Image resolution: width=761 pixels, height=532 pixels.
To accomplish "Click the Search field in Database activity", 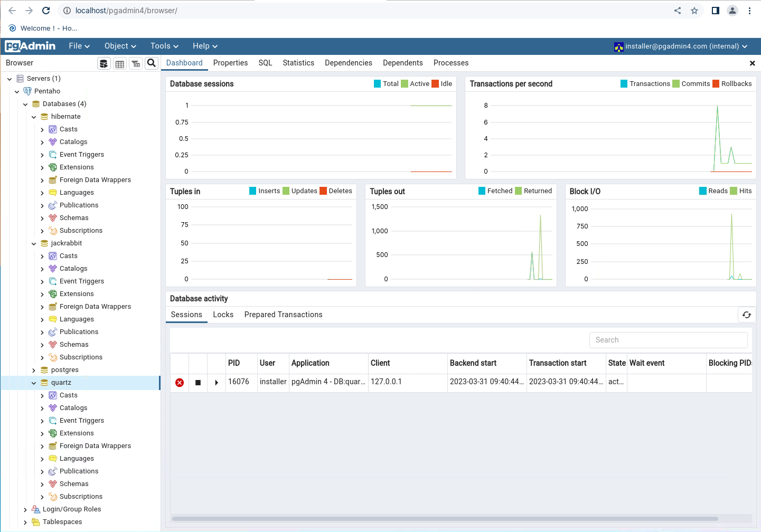I will (668, 340).
